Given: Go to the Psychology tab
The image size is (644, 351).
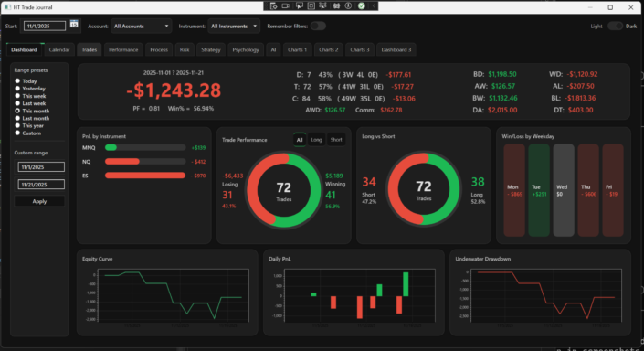Looking at the screenshot, I should tap(246, 49).
